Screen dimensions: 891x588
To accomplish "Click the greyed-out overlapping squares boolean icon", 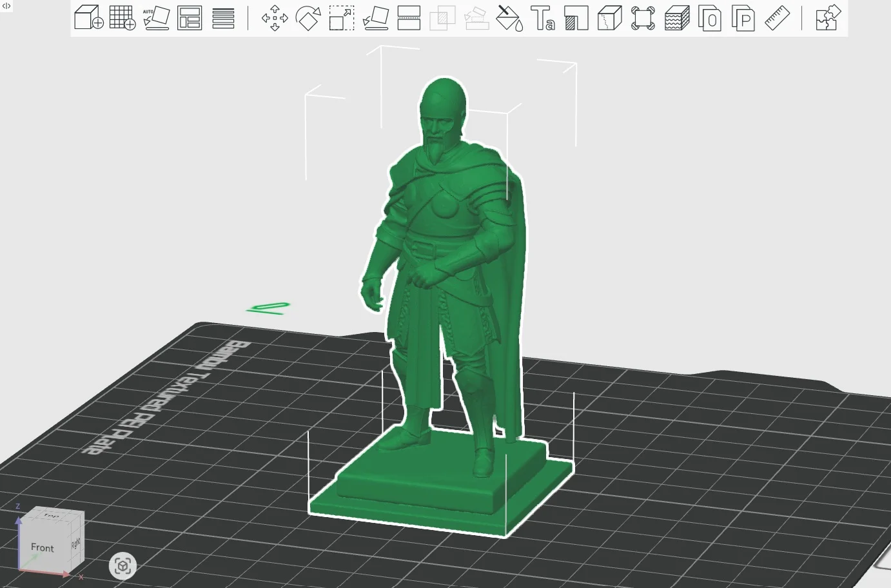I will (442, 18).
